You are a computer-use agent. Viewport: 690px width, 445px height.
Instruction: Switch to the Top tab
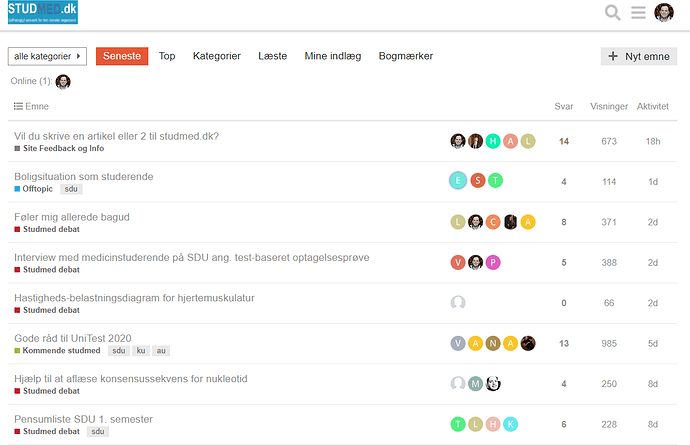pos(167,56)
